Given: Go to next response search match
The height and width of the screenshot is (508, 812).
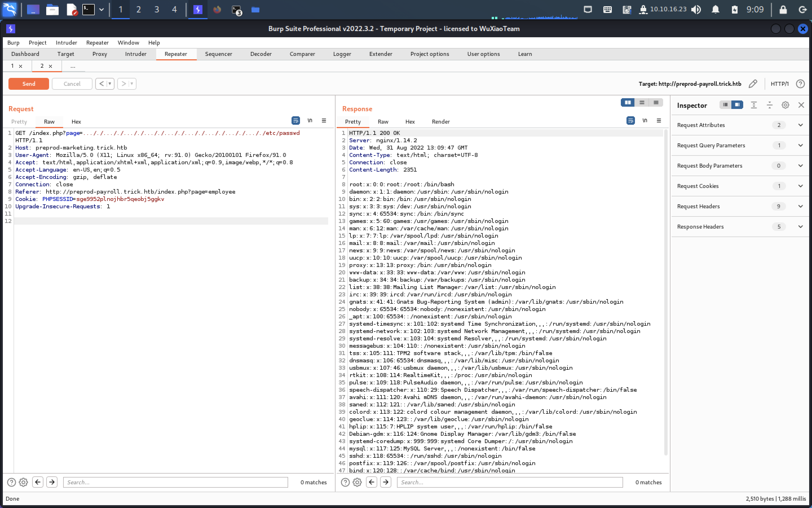Looking at the screenshot, I should point(385,483).
